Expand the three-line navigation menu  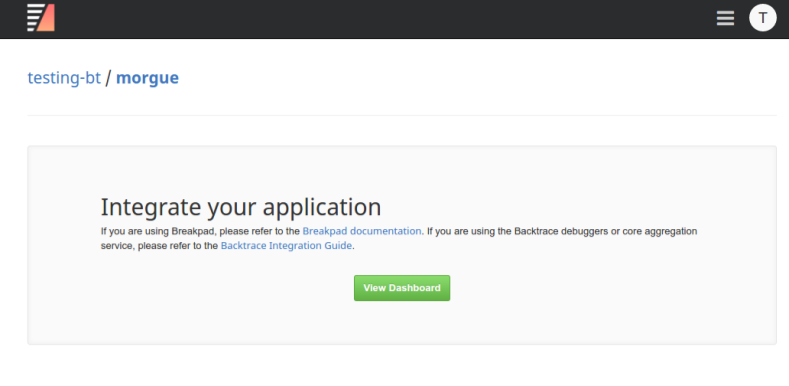point(725,18)
